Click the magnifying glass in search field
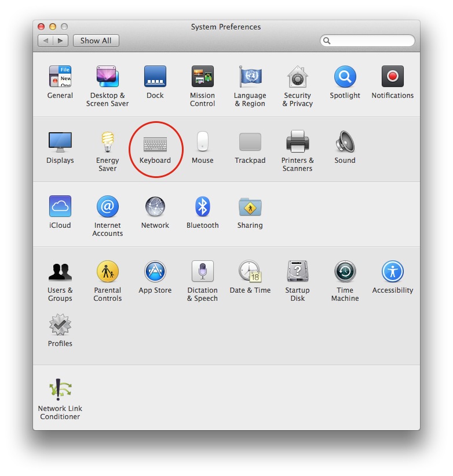 (x=327, y=41)
